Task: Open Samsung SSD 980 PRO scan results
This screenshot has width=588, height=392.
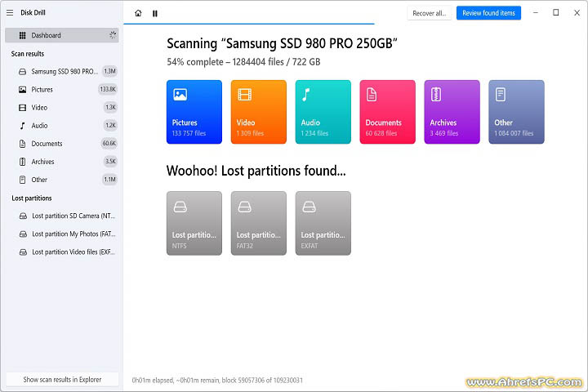Action: tap(62, 71)
